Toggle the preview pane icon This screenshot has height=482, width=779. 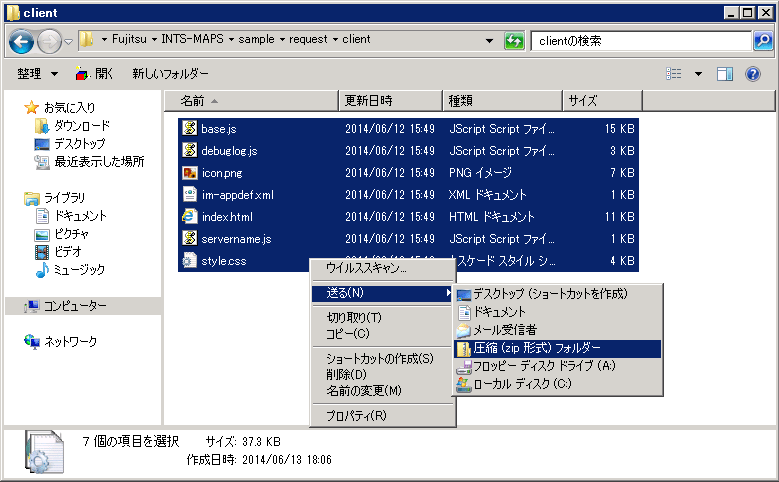coord(725,74)
